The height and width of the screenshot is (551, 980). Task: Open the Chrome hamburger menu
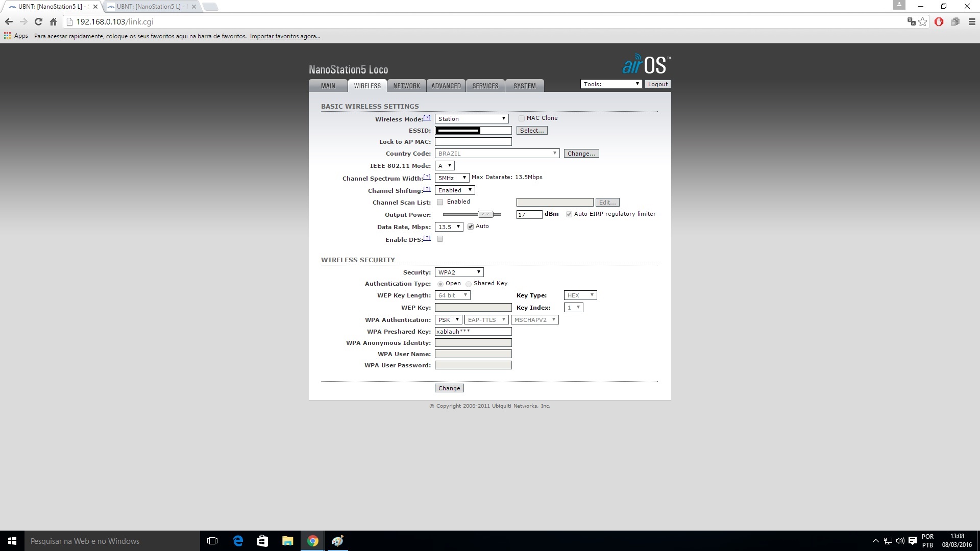972,21
